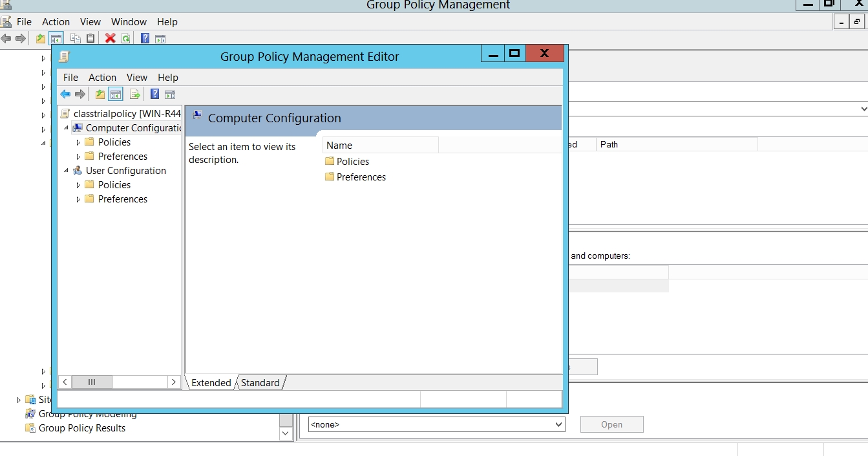The height and width of the screenshot is (456, 868).
Task: Click red Delete X icon in toolbar
Action: [111, 38]
